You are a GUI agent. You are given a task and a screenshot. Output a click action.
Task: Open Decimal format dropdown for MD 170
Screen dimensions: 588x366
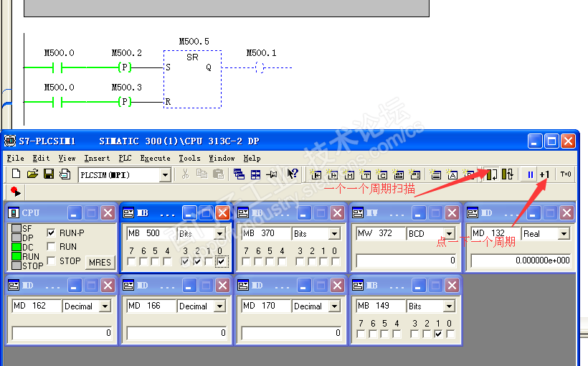[334, 306]
